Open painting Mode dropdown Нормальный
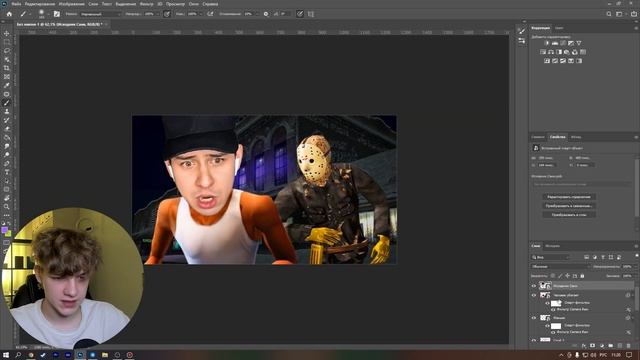 100,14
